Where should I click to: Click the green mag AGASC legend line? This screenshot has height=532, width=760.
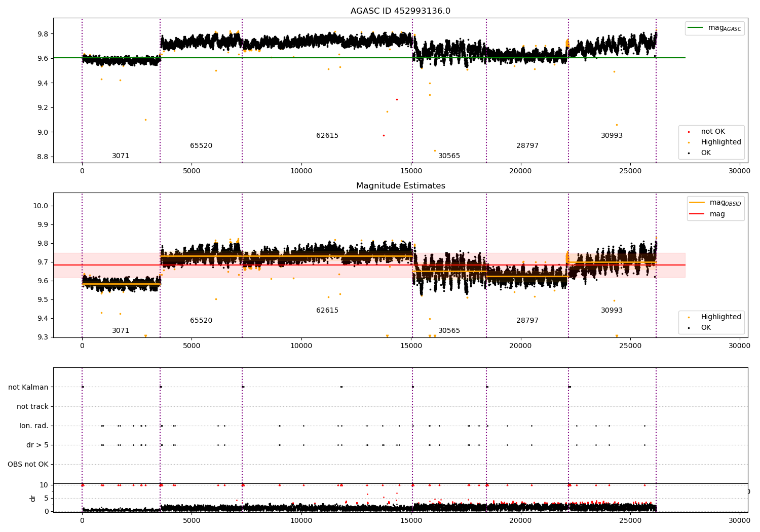point(696,28)
